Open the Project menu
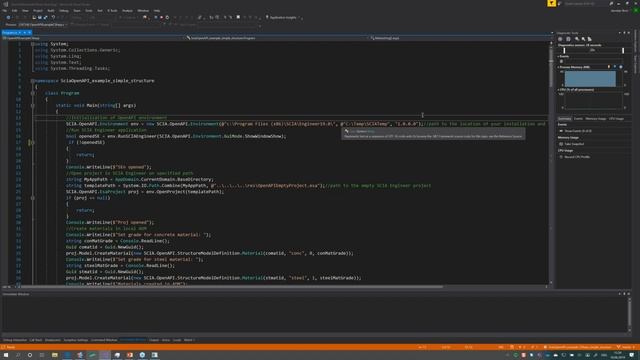640x360 pixels. pos(38,11)
